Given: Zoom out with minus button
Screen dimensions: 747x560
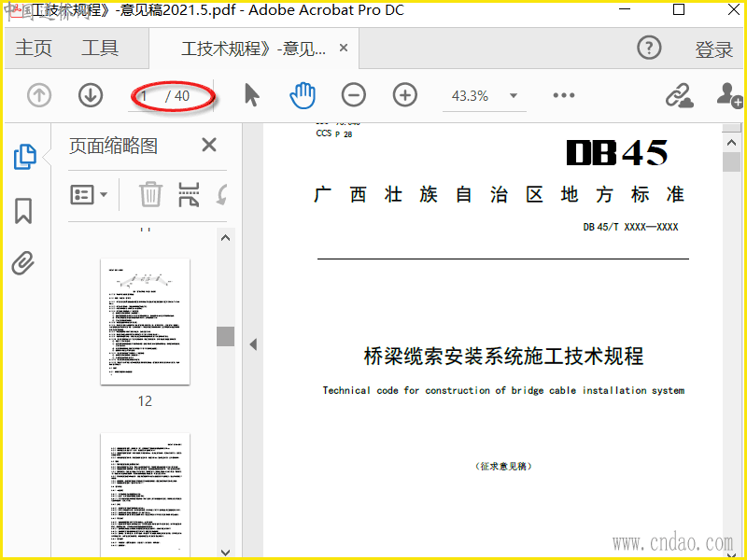Looking at the screenshot, I should (354, 95).
